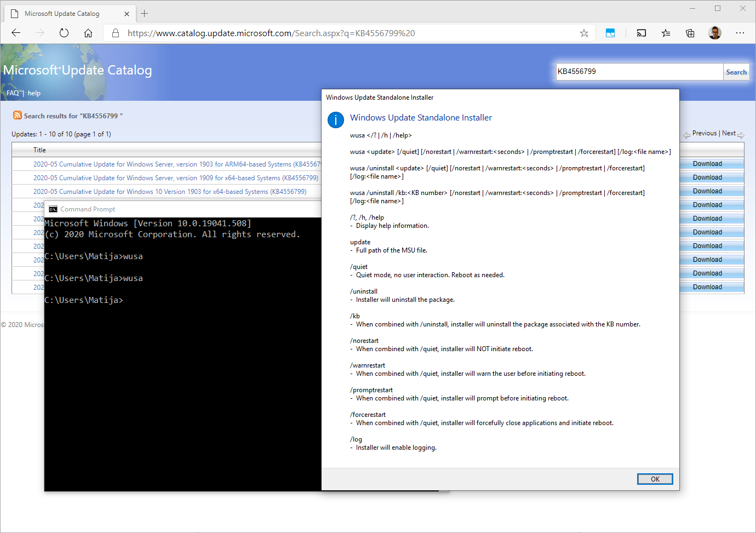The image size is (756, 533).
Task: Click the /norestart option text in dialog
Action: (364, 341)
